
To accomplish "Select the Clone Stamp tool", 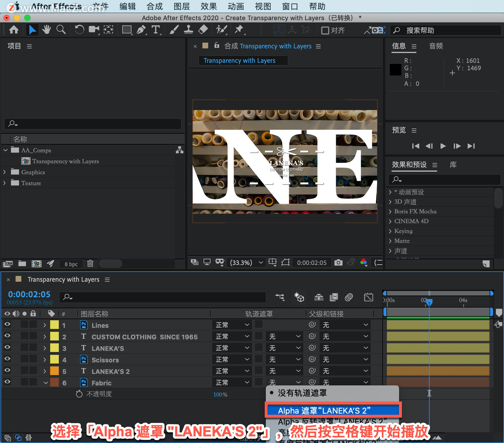I will tap(188, 30).
